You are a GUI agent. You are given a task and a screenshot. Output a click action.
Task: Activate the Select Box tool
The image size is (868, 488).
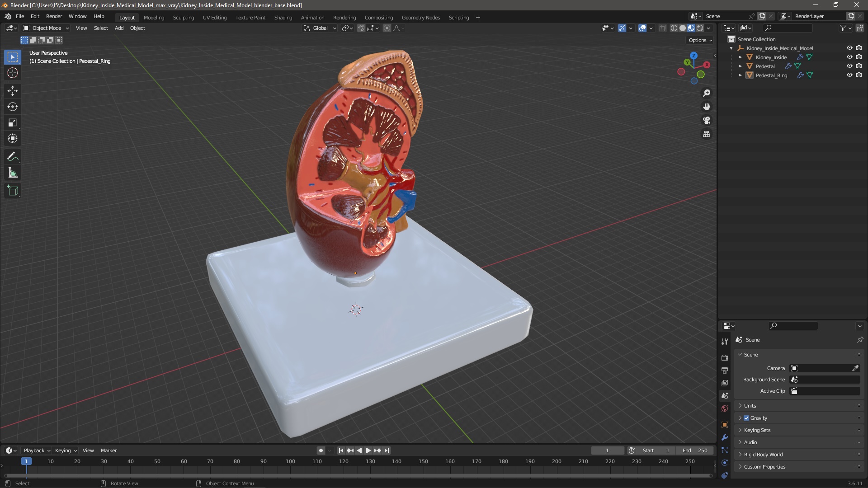[x=13, y=57]
